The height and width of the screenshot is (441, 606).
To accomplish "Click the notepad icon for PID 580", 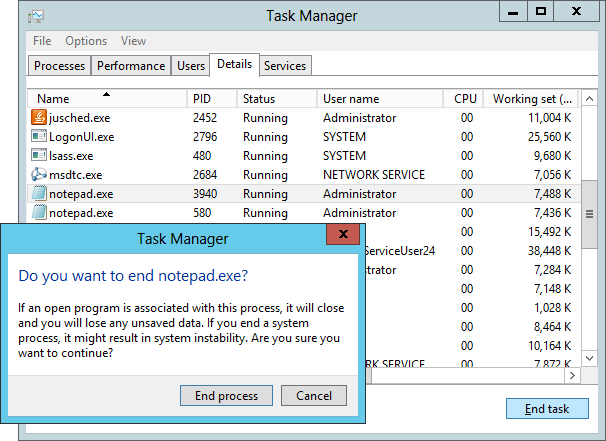I will tap(39, 212).
